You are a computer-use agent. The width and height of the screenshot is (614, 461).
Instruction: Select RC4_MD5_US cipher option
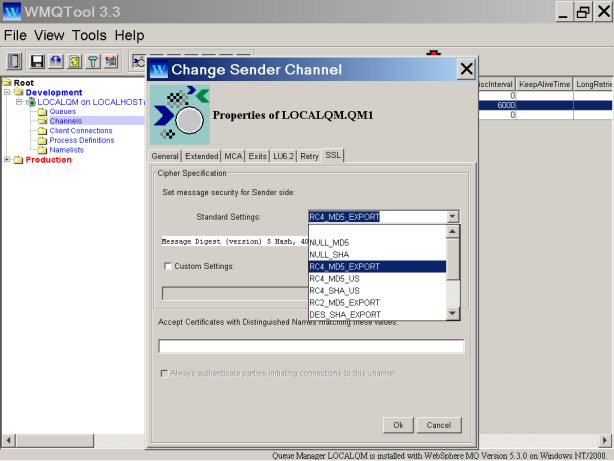tap(377, 279)
